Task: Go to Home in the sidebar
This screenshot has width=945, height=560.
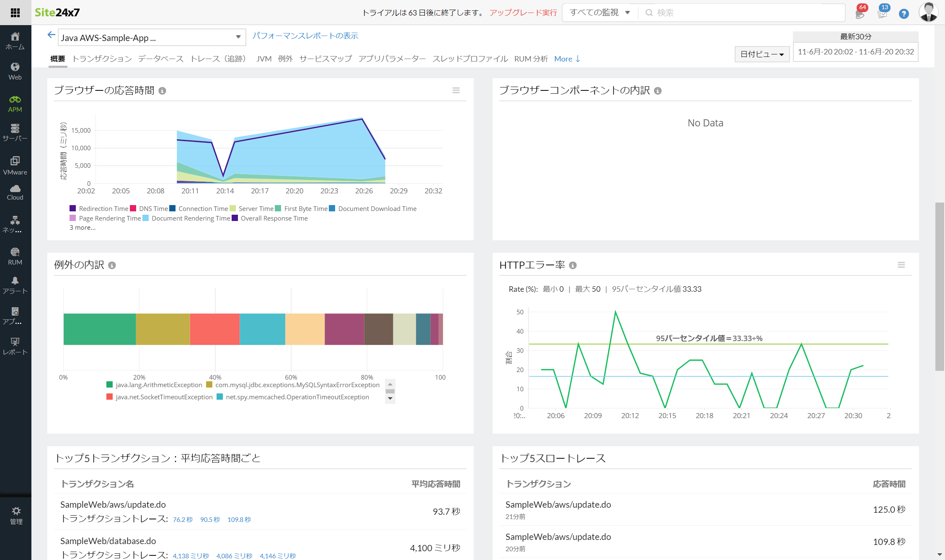Action: [x=15, y=41]
